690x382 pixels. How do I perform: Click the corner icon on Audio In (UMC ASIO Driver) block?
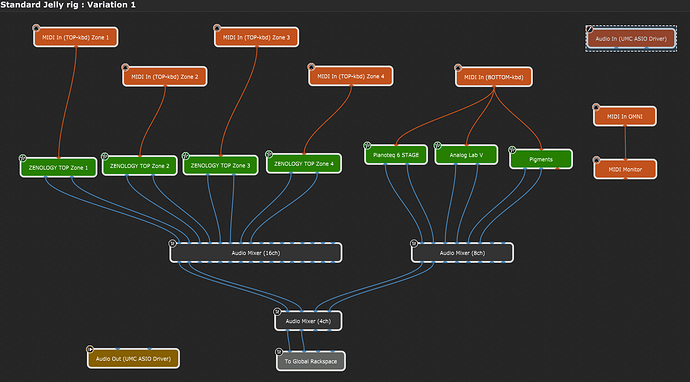click(x=590, y=29)
